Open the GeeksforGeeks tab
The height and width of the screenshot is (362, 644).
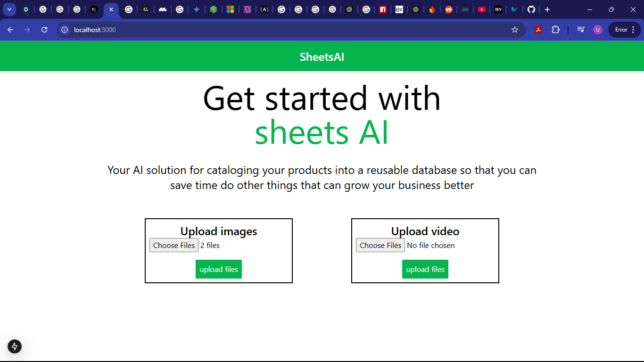click(x=465, y=9)
